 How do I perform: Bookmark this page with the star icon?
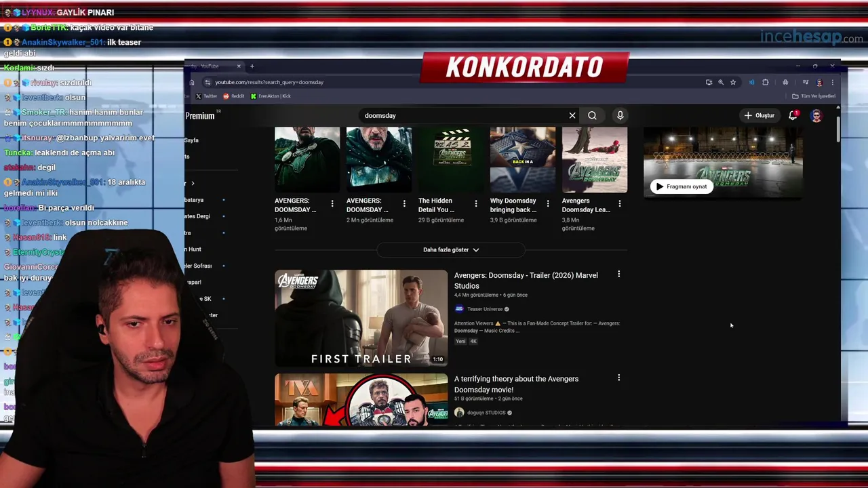733,82
